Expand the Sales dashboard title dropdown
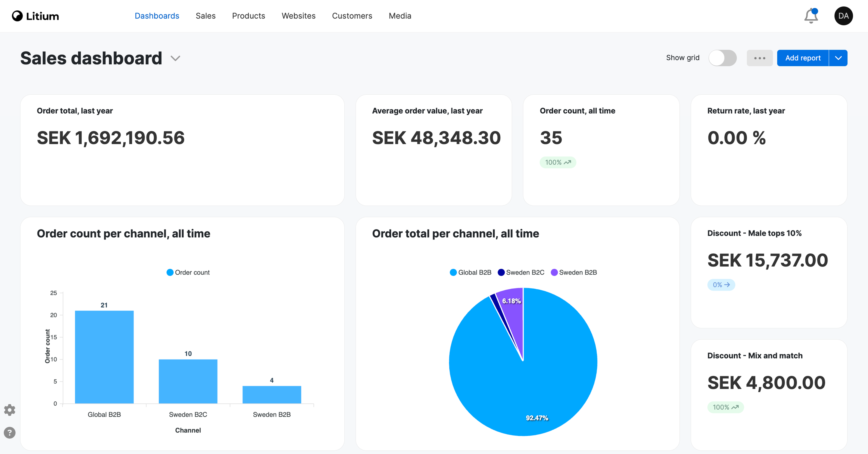The image size is (868, 454). pyautogui.click(x=175, y=58)
